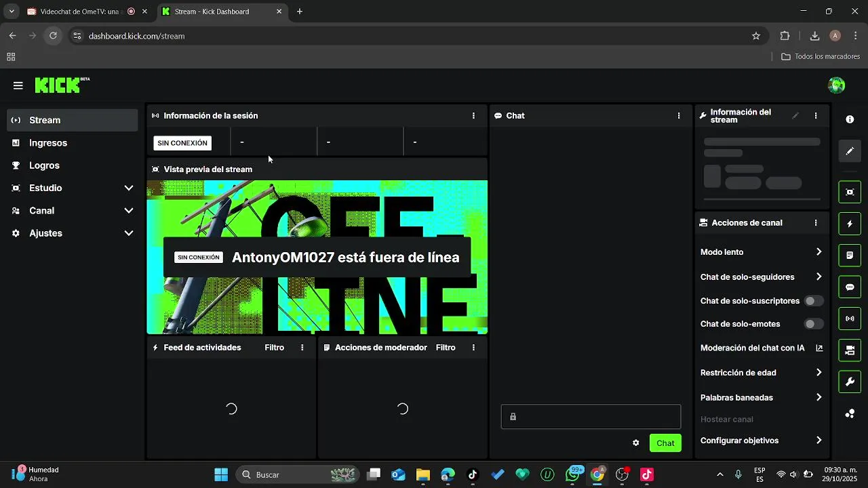Open the Acciones de canal options menu
The image size is (868, 488).
coord(816,223)
